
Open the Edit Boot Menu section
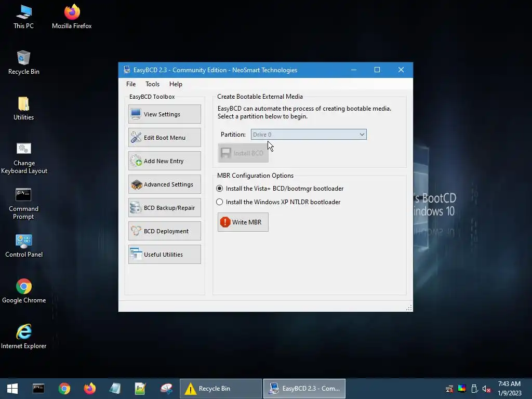pyautogui.click(x=165, y=137)
